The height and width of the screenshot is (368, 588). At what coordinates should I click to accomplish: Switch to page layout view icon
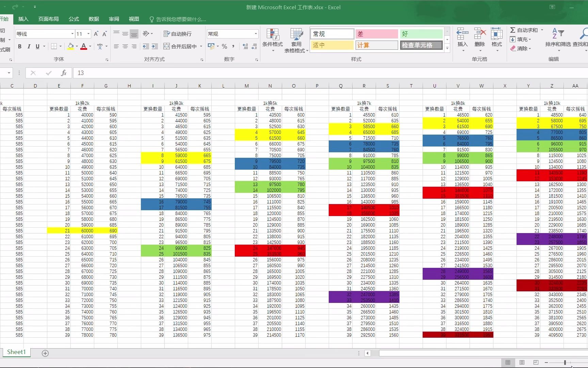click(x=522, y=363)
